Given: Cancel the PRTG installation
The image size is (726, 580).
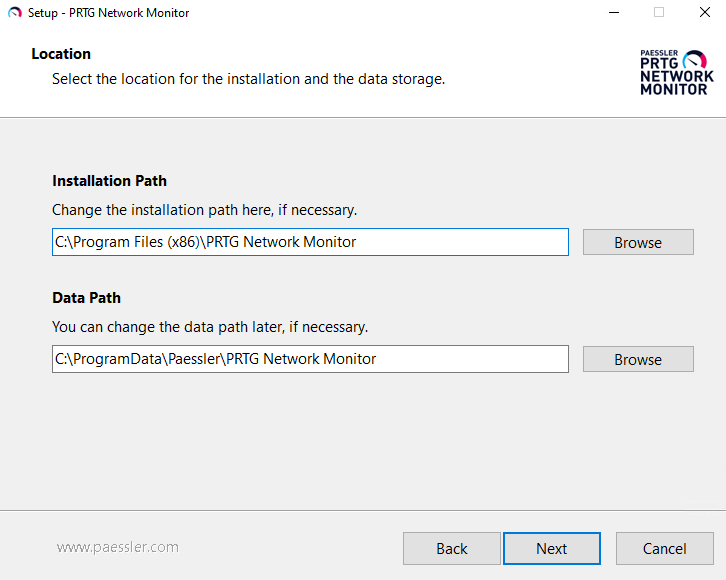Looking at the screenshot, I should (x=665, y=548).
